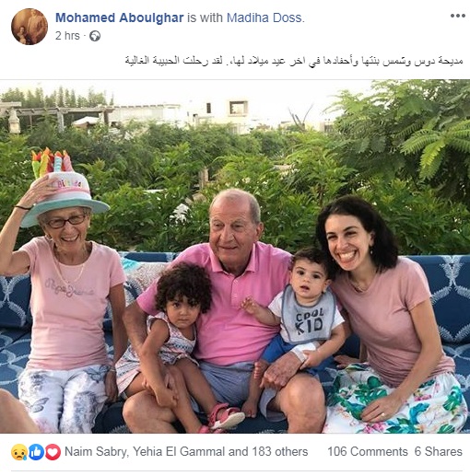View the 6 Shares list

(x=439, y=452)
